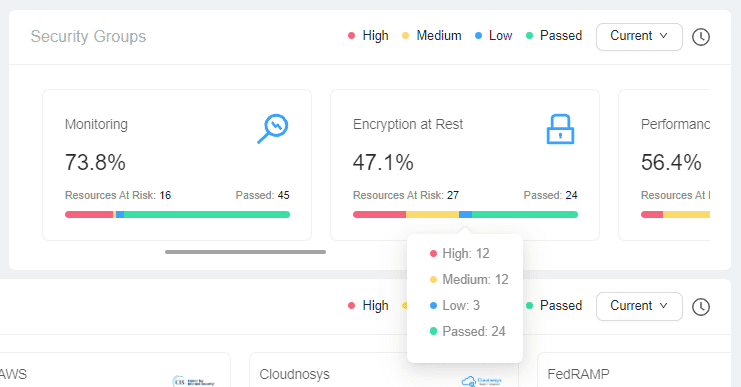Toggle Medium legend in Security Groups header
This screenshot has width=741, height=387.
pos(431,36)
